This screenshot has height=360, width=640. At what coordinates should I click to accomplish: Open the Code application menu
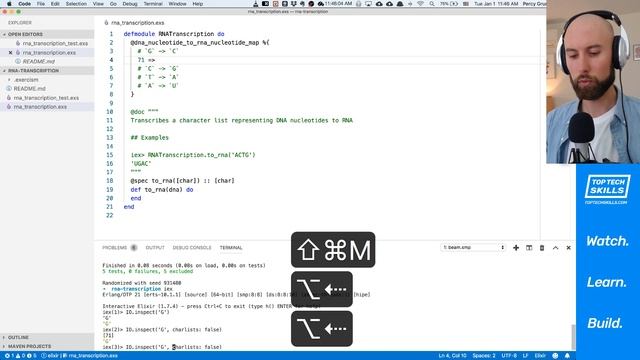pyautogui.click(x=24, y=4)
